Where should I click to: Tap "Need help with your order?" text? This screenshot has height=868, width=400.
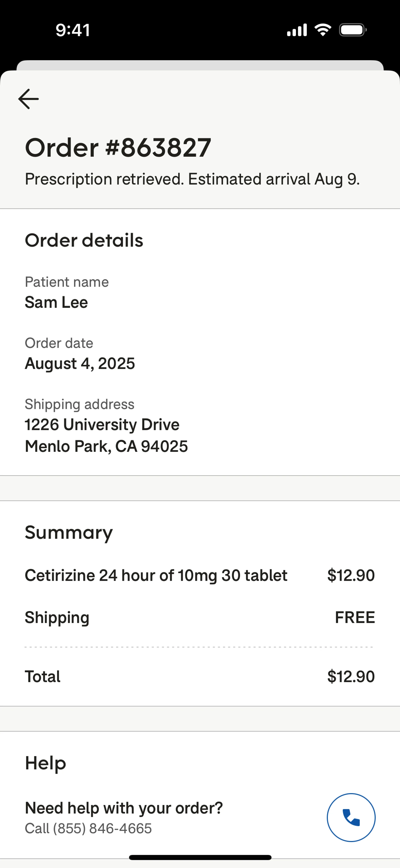point(124,808)
